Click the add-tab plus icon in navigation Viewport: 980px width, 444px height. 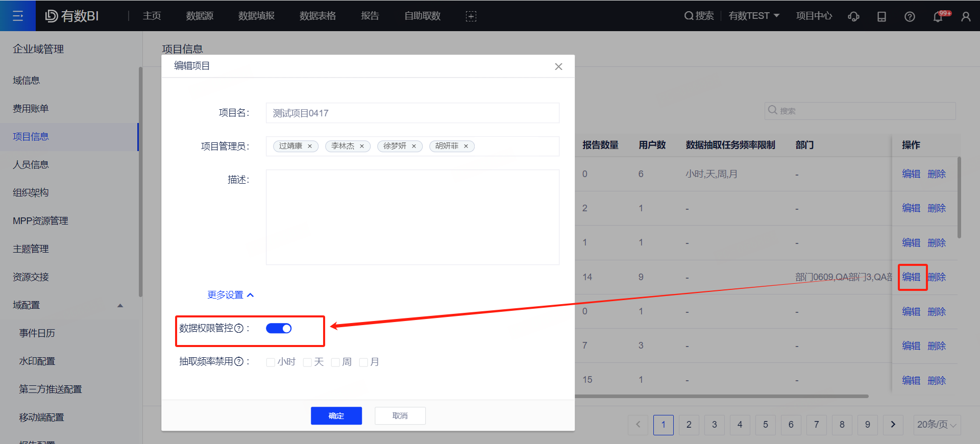(471, 16)
